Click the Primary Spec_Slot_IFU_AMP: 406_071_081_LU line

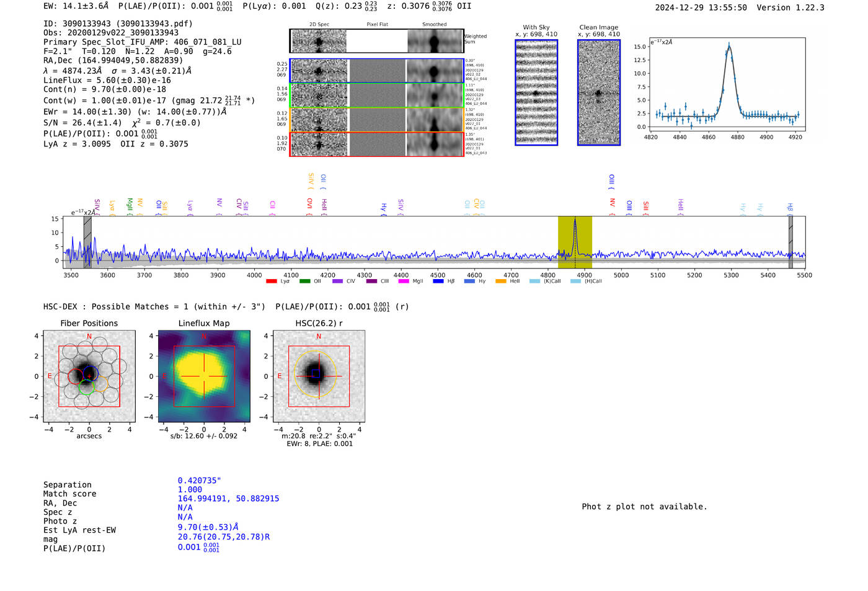click(143, 42)
